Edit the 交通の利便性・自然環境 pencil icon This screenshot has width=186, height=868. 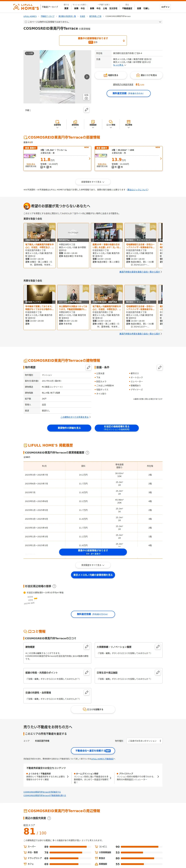click(86, 692)
